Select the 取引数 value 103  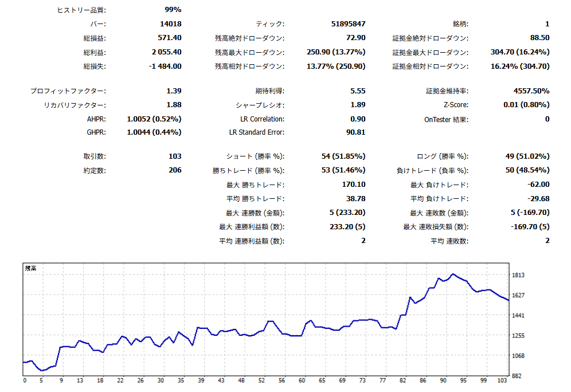click(x=175, y=156)
